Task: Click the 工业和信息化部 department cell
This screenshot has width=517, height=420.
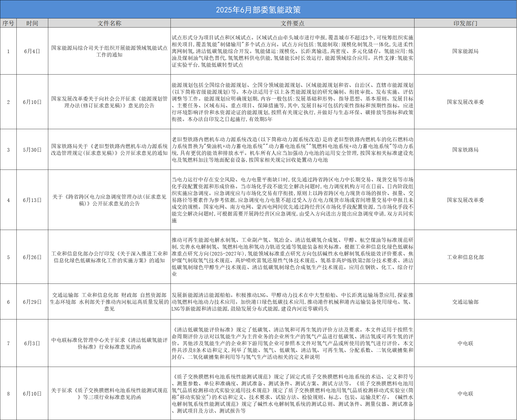Action: 465,257
